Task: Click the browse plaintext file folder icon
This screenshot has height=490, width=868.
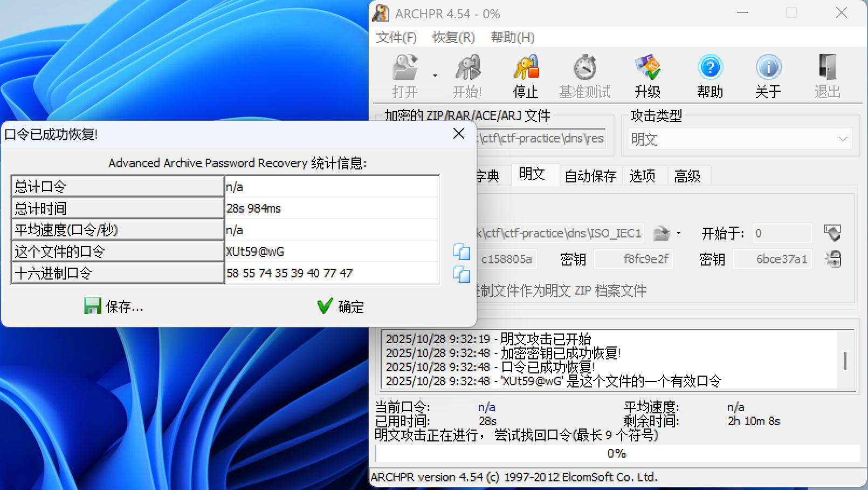Action: pos(661,233)
